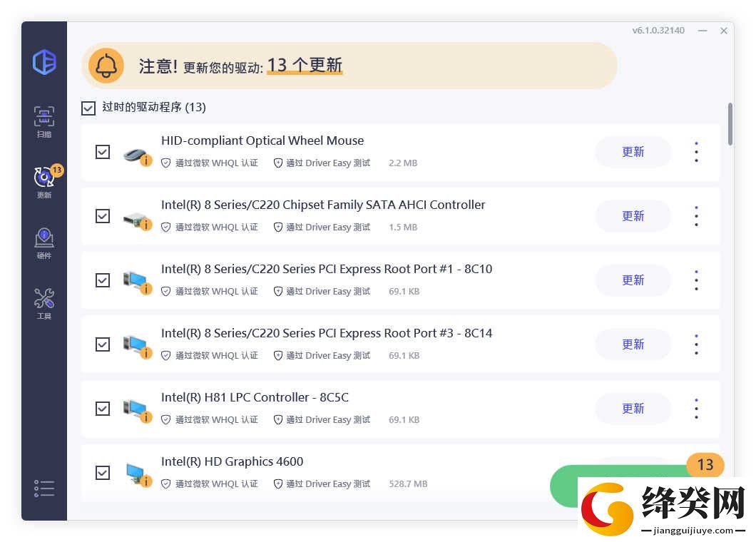
Task: Click the driver list vertical scrollbar
Action: pyautogui.click(x=730, y=124)
